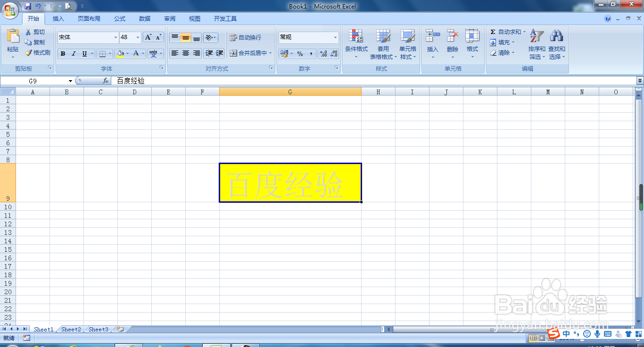Apply cell borders with the border icon
This screenshot has height=347, width=644.
pos(103,54)
